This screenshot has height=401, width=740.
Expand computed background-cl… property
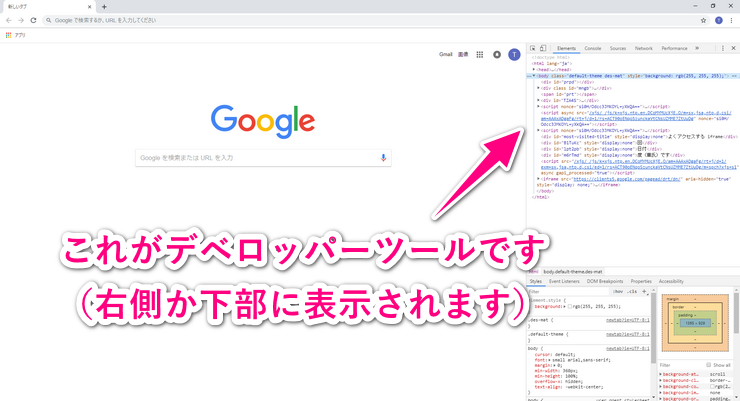pos(661,380)
